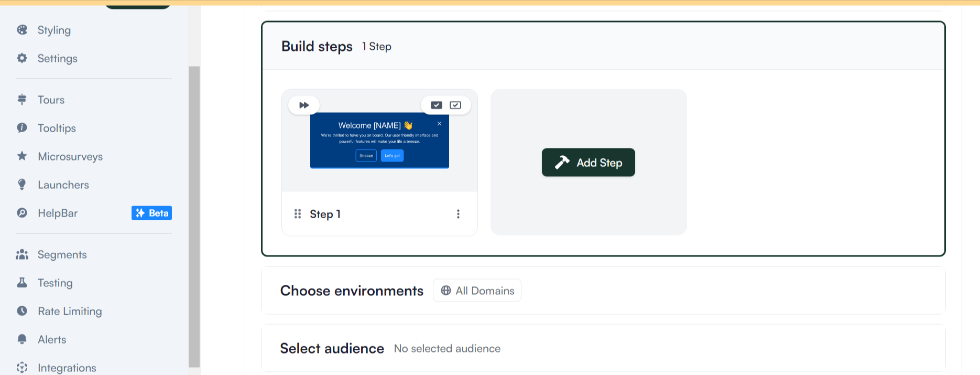Open Launchers section

[63, 185]
